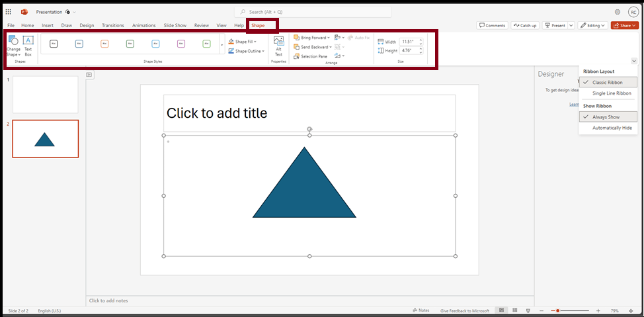
Task: Select the Classic Ribbon layout option
Action: [608, 83]
